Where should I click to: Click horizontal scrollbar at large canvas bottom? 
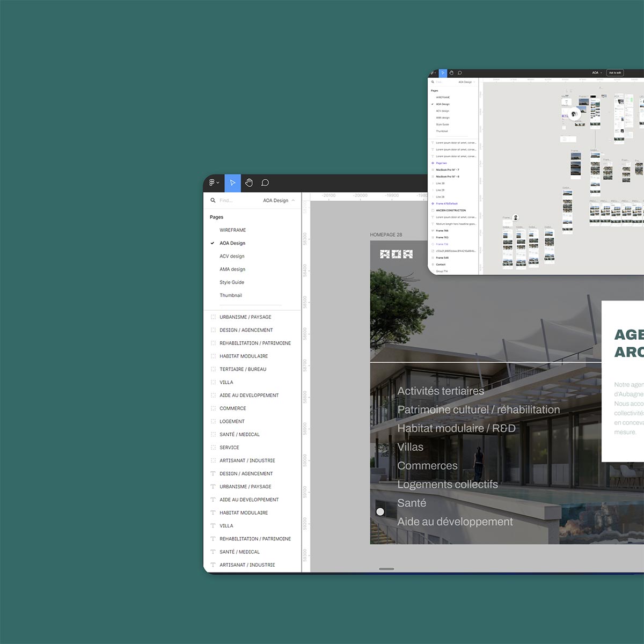click(386, 569)
